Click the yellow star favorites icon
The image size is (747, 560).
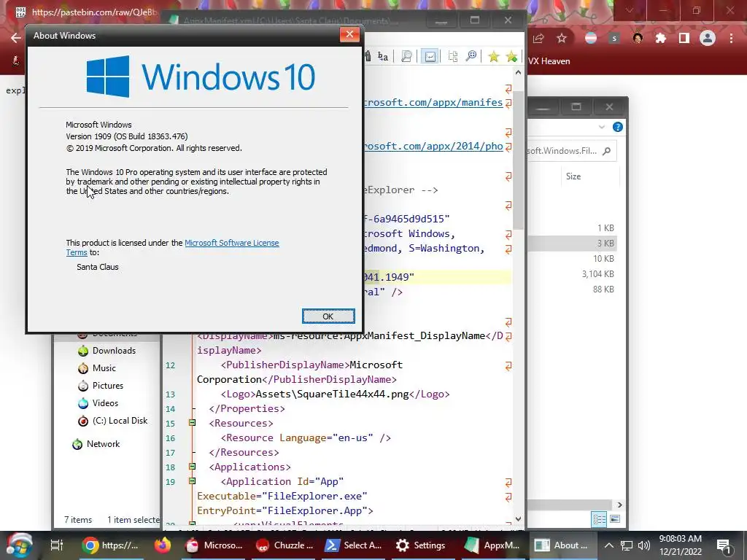494,57
